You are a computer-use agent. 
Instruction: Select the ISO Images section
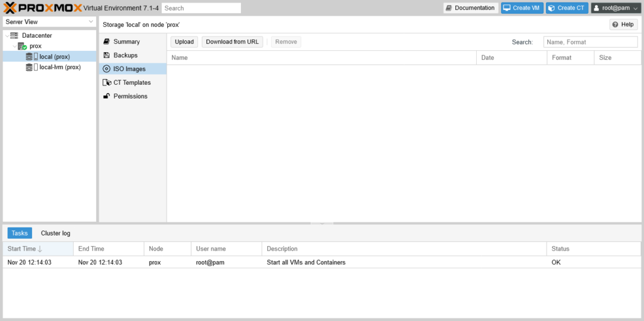point(133,69)
